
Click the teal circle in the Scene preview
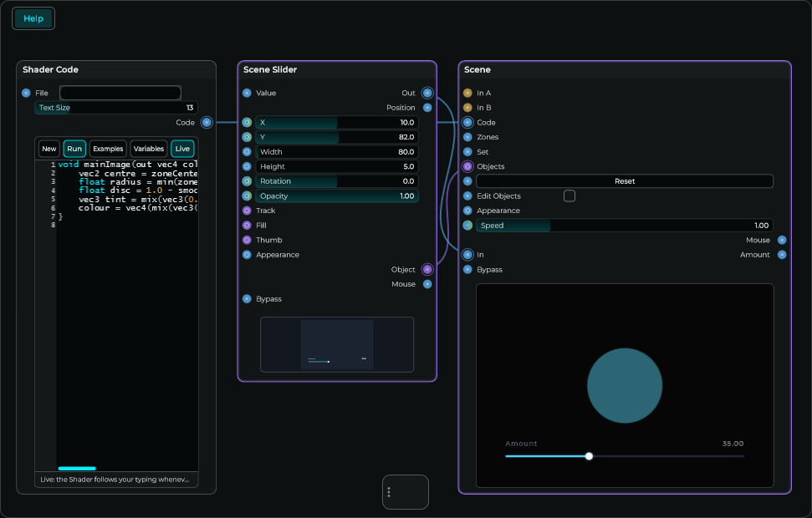(625, 385)
